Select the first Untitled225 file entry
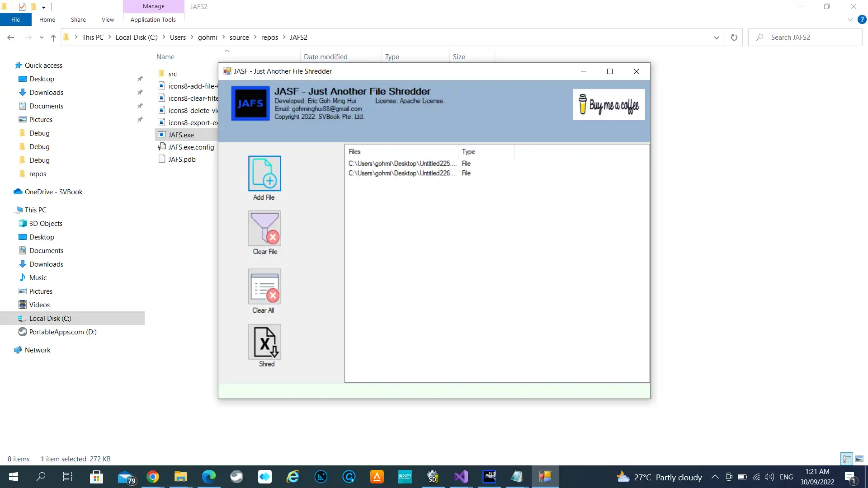 pyautogui.click(x=402, y=163)
